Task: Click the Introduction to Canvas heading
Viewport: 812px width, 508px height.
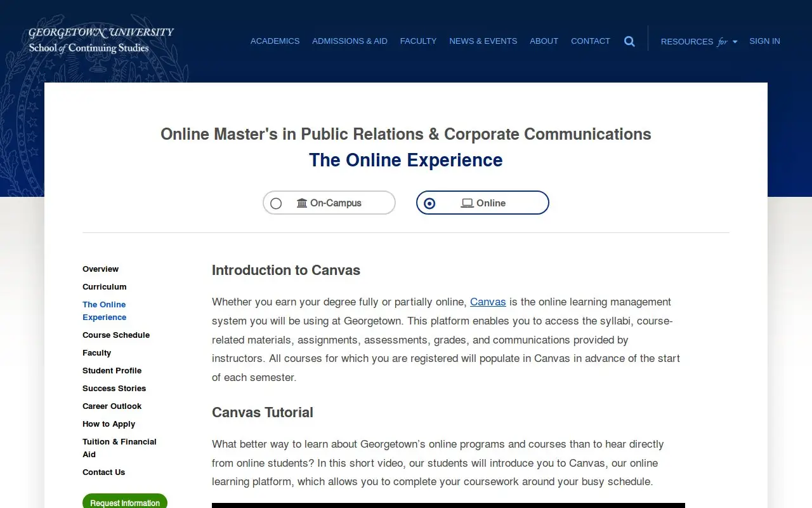Action: (x=286, y=271)
